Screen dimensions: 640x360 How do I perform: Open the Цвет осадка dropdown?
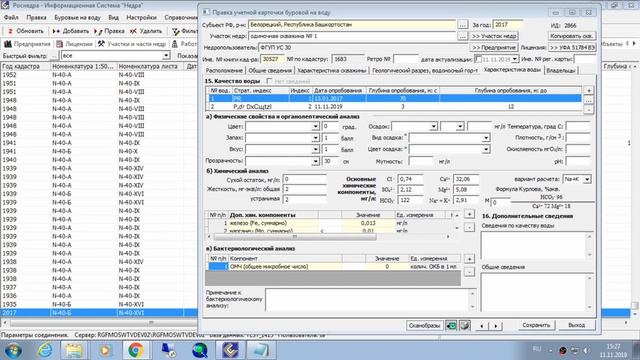[x=486, y=149]
